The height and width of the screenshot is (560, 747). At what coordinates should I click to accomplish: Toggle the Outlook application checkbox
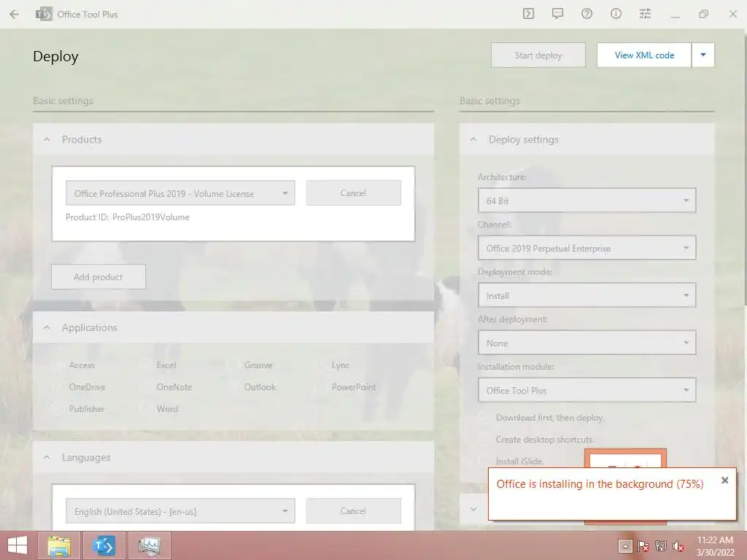point(233,387)
